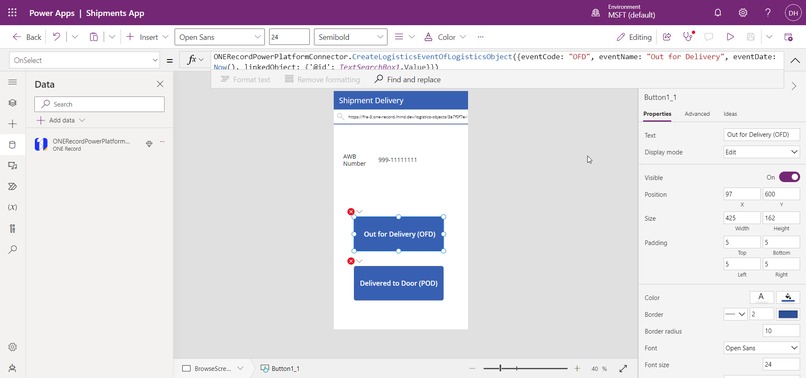Viewport: 806px width, 378px height.
Task: Switch to the Ideas tab
Action: (730, 114)
